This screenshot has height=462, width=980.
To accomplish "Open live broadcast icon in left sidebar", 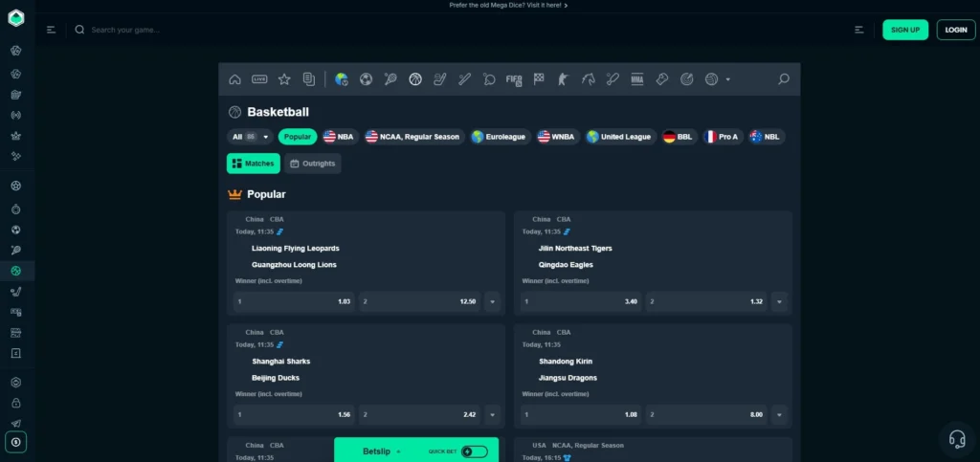I will (x=16, y=115).
